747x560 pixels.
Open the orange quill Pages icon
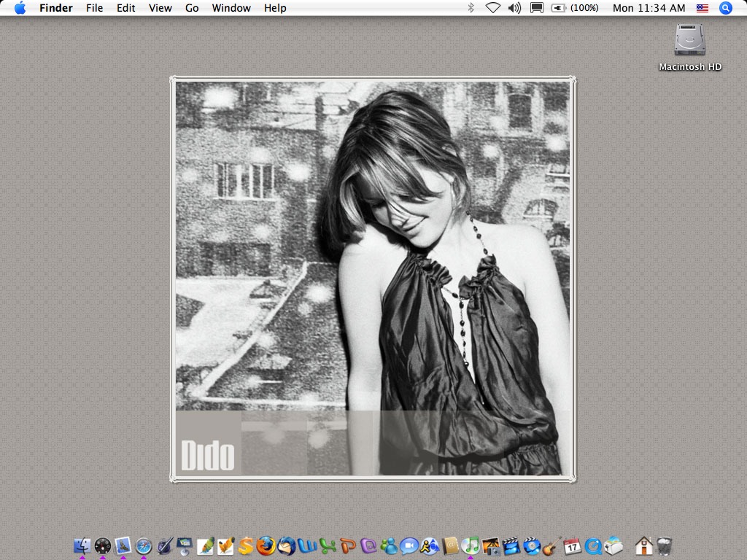tap(226, 545)
